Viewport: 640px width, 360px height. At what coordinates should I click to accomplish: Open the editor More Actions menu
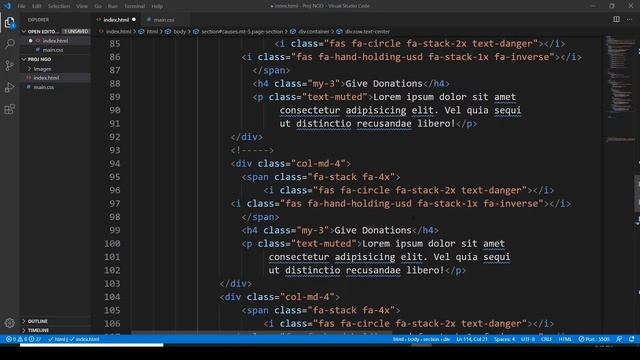point(629,19)
